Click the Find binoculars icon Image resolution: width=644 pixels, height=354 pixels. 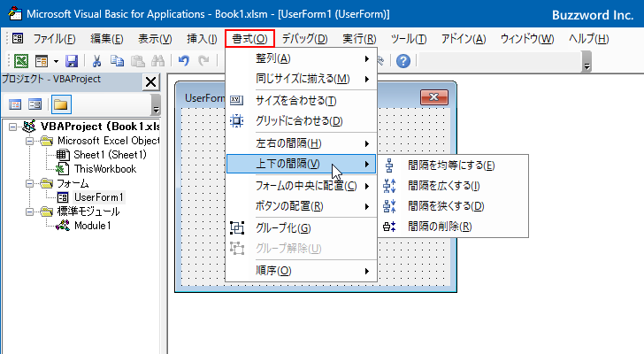157,61
